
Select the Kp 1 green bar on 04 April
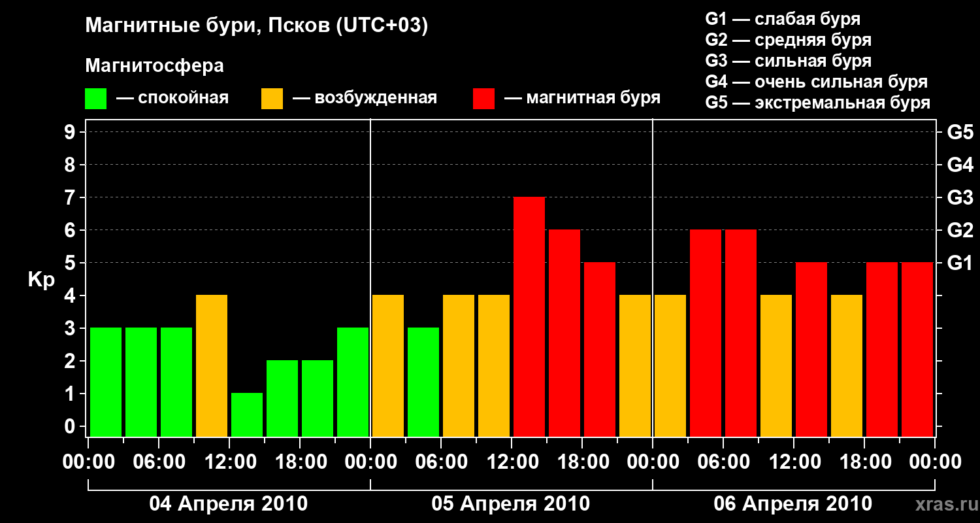tap(247, 414)
